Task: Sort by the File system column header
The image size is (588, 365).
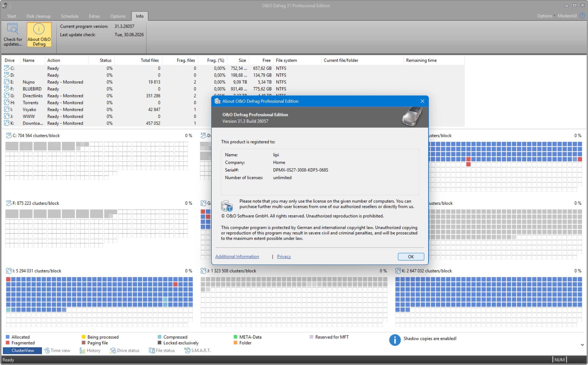Action: point(297,60)
